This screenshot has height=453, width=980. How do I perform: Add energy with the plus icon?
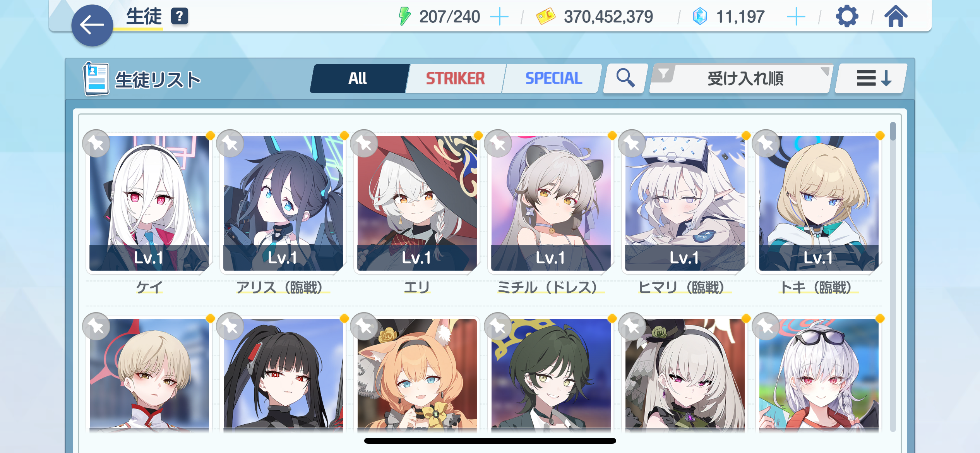coord(499,17)
